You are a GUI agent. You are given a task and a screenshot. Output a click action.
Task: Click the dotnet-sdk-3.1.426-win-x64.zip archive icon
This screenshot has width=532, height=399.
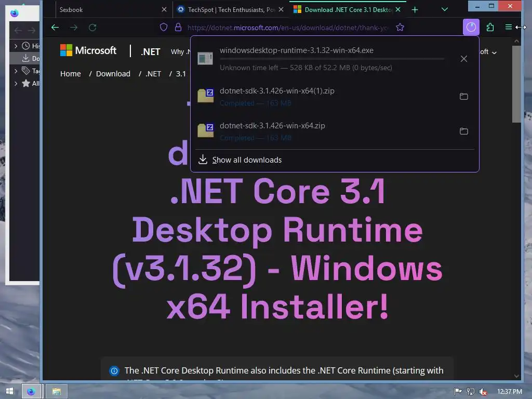206,130
